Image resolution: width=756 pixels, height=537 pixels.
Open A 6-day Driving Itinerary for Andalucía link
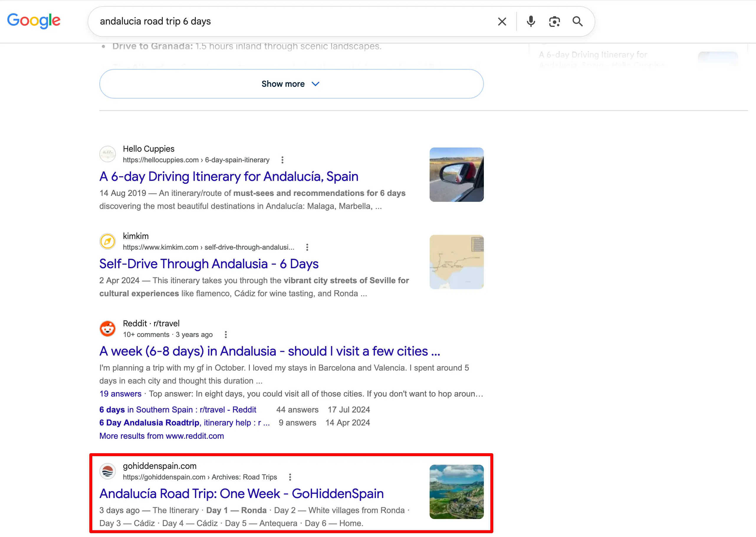coord(229,176)
